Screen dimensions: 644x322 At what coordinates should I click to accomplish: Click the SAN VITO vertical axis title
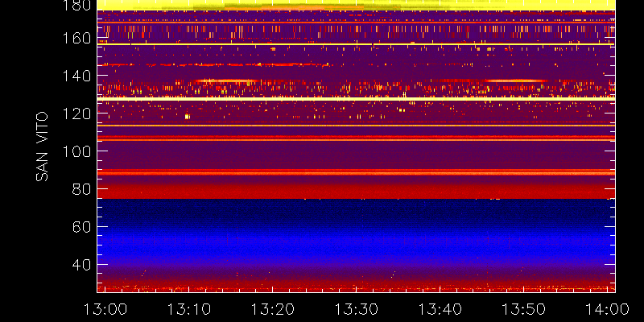coord(42,147)
